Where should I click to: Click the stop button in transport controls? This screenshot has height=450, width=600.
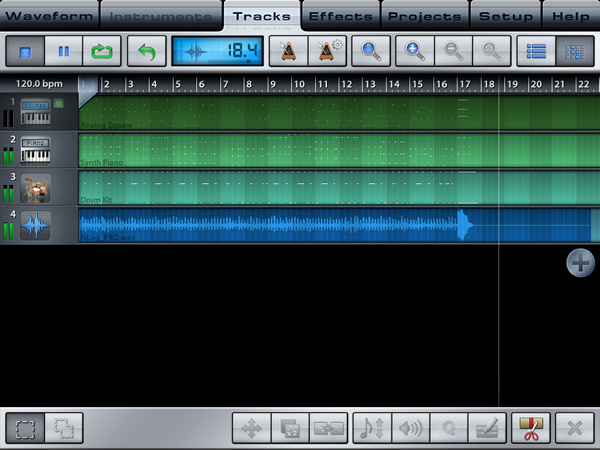[25, 51]
